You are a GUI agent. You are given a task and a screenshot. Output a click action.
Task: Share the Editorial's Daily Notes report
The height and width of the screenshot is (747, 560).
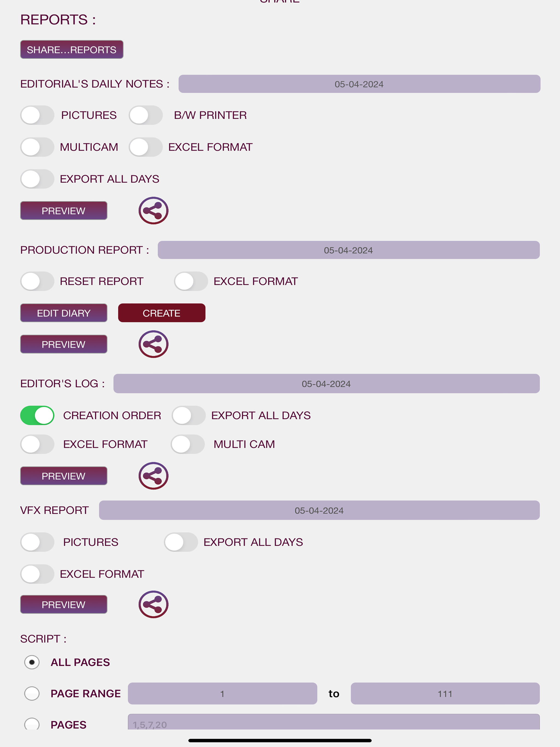(153, 210)
